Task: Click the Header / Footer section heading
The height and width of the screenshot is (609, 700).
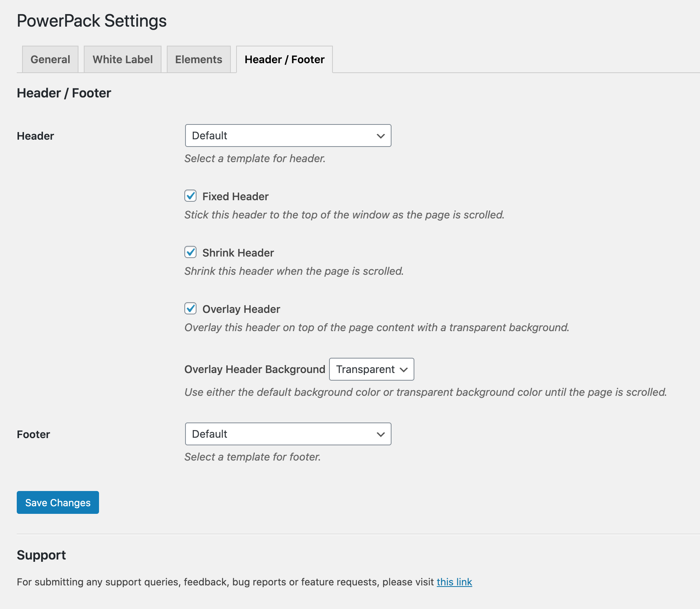Action: point(64,92)
